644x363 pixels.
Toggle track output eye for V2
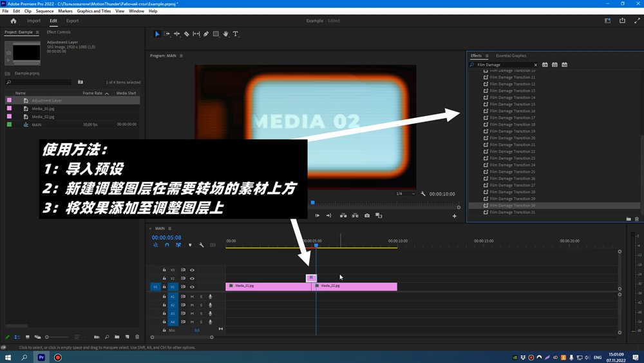pyautogui.click(x=192, y=279)
